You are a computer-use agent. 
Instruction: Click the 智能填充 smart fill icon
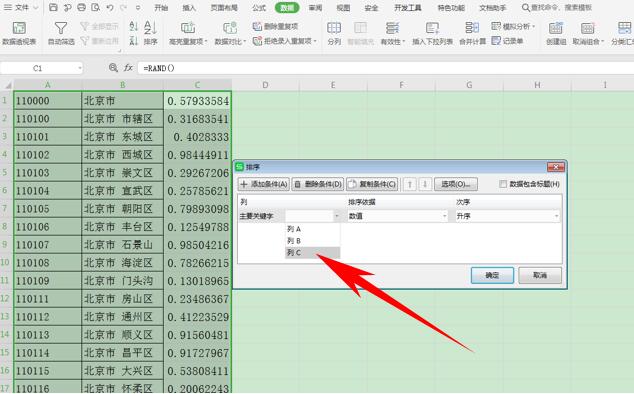pyautogui.click(x=360, y=28)
